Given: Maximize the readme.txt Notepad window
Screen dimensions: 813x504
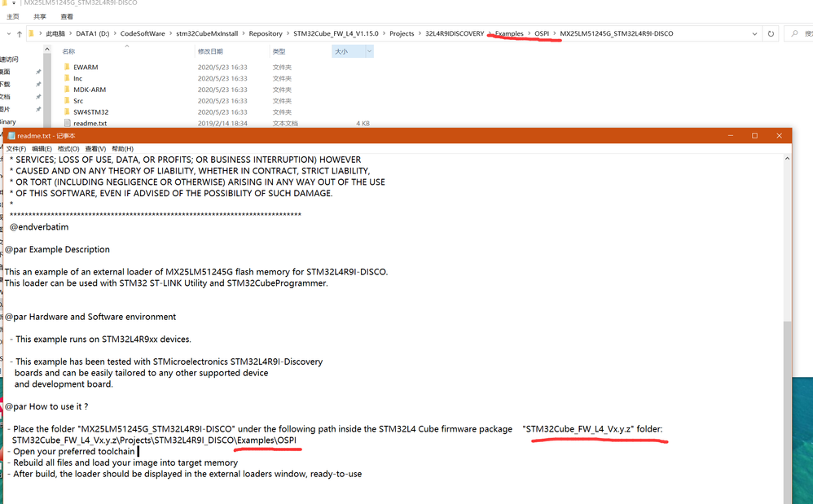Looking at the screenshot, I should pos(755,136).
